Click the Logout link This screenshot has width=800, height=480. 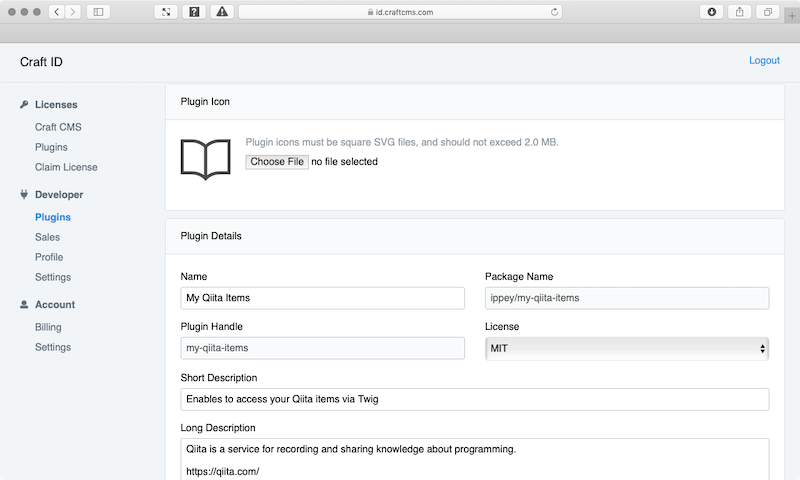764,60
